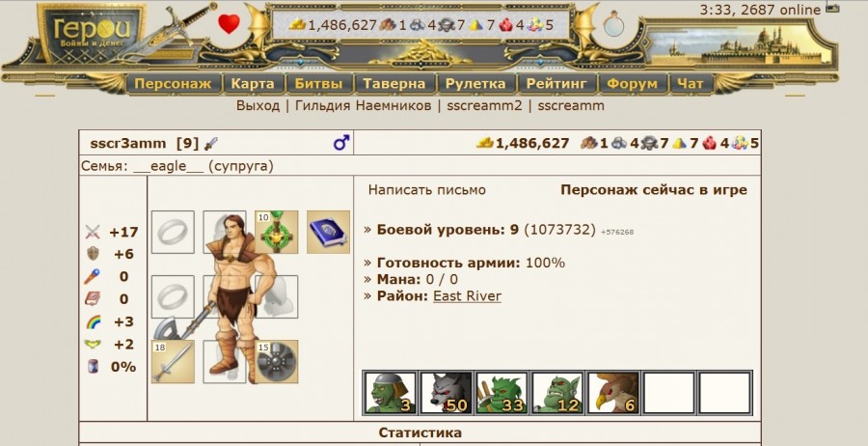This screenshot has height=446, width=868.
Task: Open the Форум menu tab
Action: coord(632,84)
